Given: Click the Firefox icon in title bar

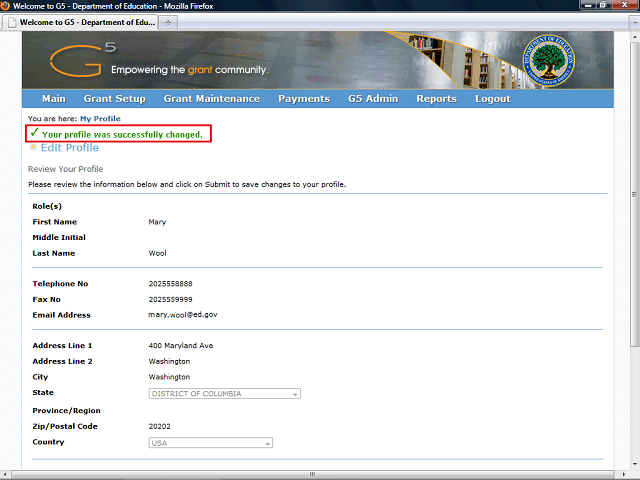Looking at the screenshot, I should pyautogui.click(x=9, y=6).
